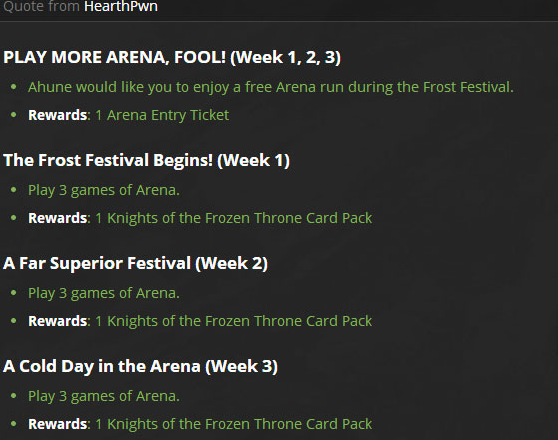The height and width of the screenshot is (440, 558).
Task: Click '1 Arena Entry Ticket' reward text
Action: point(162,115)
